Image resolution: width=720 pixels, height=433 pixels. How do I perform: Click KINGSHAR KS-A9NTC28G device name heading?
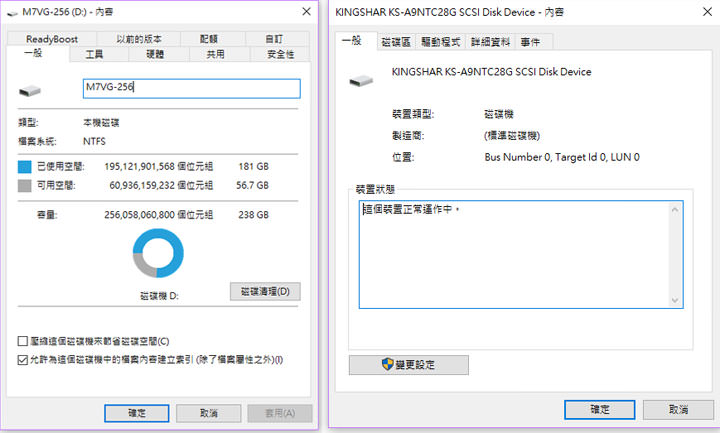click(491, 72)
